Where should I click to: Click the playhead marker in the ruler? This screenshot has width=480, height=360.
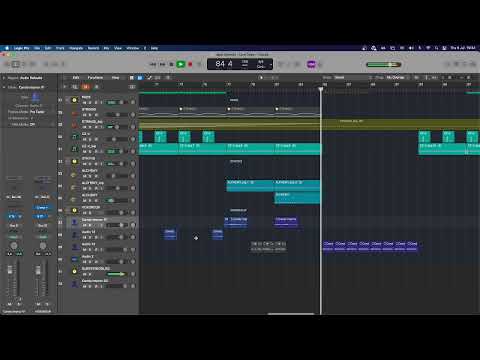pyautogui.click(x=321, y=89)
